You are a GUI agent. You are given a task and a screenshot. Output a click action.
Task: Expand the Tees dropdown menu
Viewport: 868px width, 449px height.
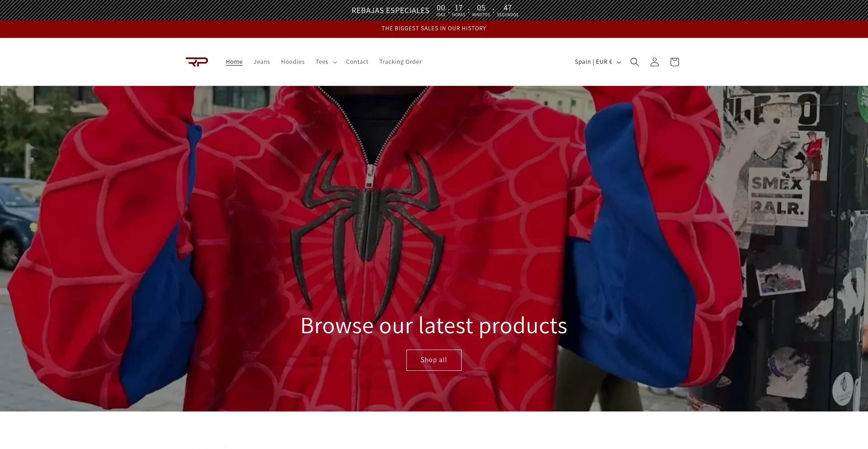tap(326, 62)
